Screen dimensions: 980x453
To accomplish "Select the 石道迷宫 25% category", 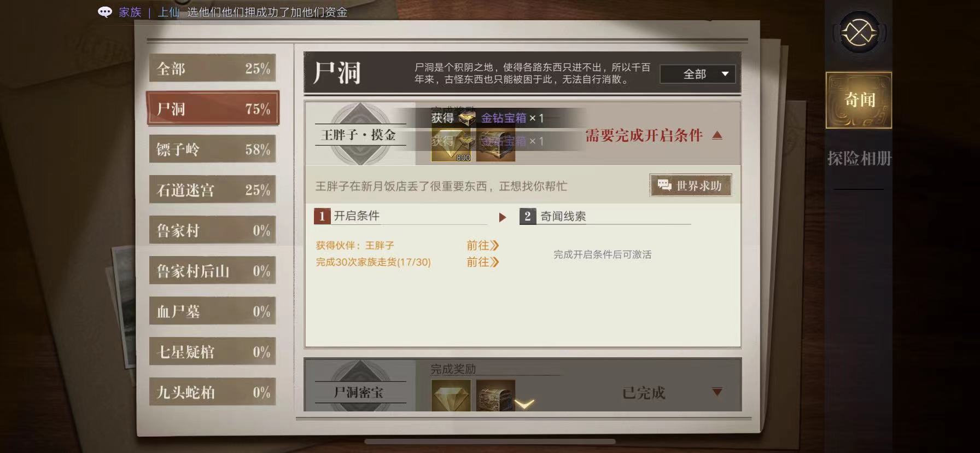I will click(x=212, y=190).
